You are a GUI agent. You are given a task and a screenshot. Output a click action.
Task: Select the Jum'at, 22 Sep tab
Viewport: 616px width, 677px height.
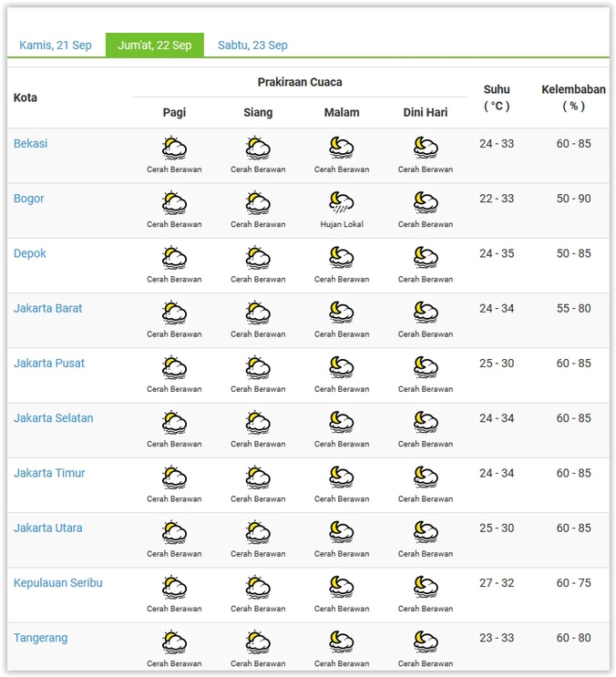pos(155,46)
